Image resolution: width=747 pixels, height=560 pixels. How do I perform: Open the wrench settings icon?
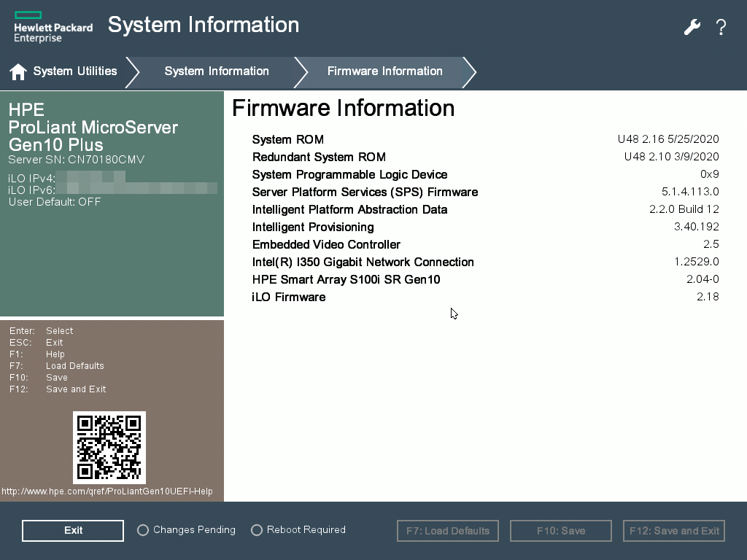tap(692, 27)
